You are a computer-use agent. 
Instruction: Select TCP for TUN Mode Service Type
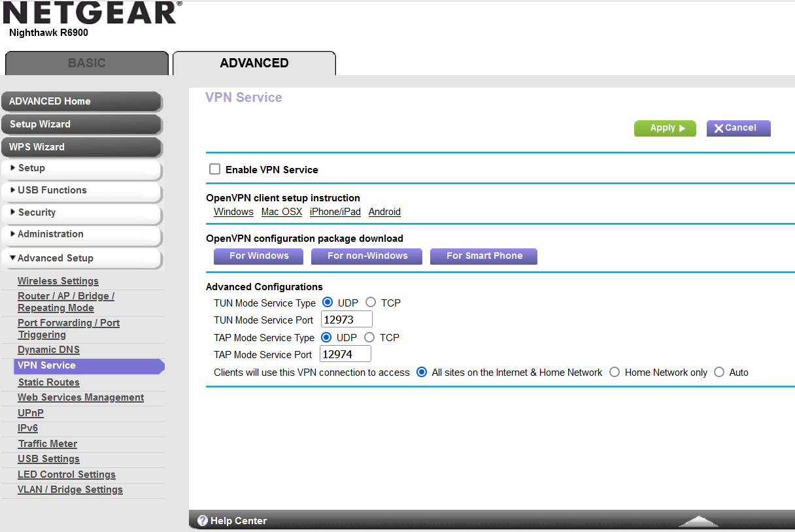pyautogui.click(x=369, y=302)
